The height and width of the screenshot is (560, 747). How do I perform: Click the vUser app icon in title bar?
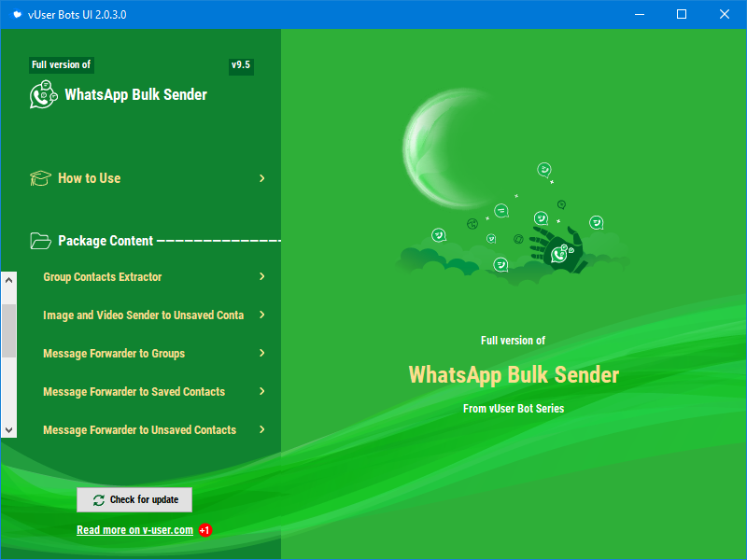click(x=17, y=14)
